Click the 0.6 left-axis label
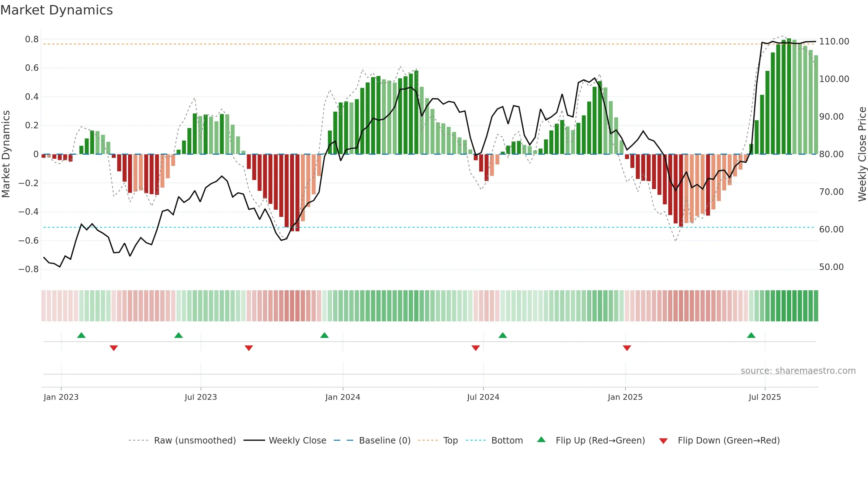 coord(32,68)
